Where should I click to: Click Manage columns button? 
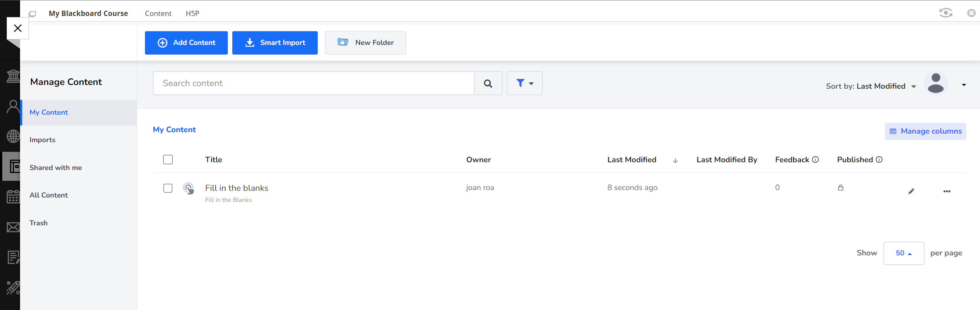coord(925,131)
